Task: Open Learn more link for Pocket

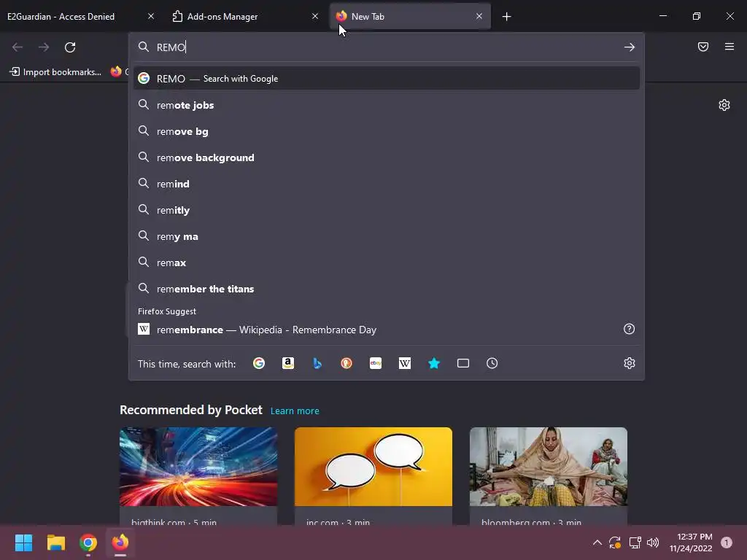Action: [x=295, y=411]
